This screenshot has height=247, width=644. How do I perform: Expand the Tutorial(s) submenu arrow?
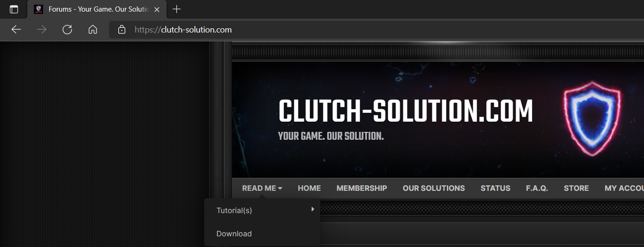pyautogui.click(x=313, y=209)
